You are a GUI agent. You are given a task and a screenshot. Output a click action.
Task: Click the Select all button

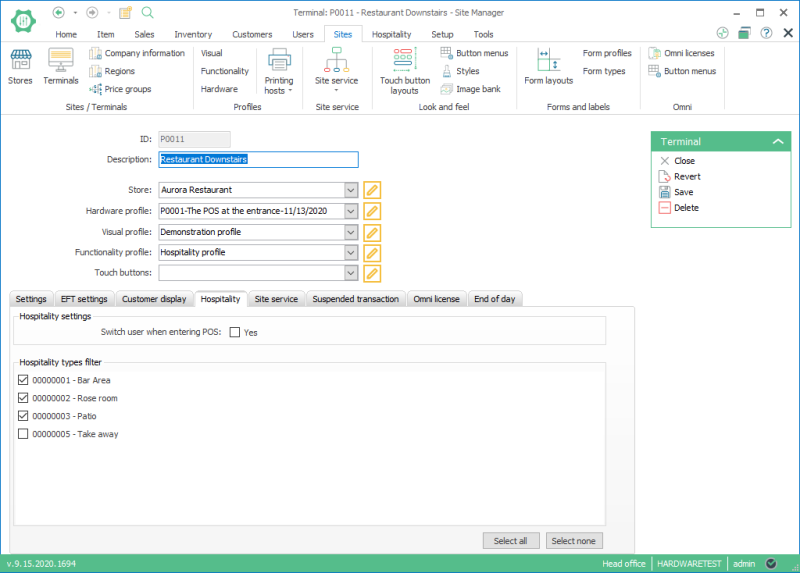tap(511, 541)
